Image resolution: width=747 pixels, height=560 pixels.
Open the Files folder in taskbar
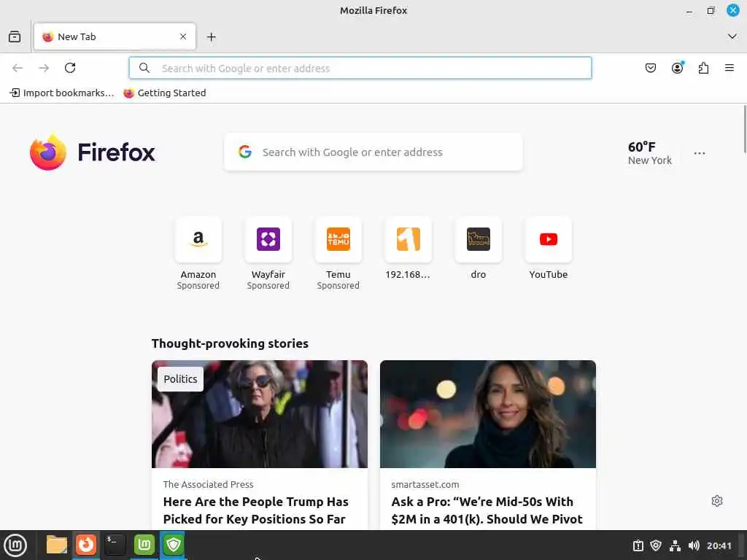pos(57,545)
